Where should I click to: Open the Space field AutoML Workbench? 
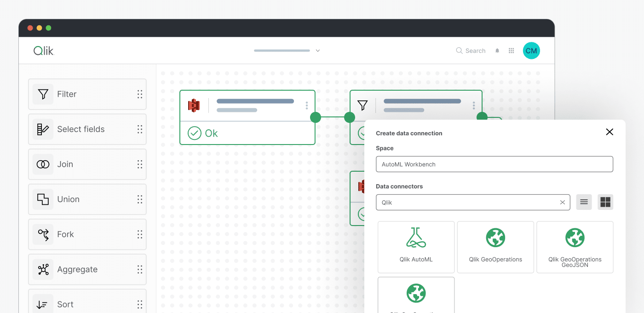(x=494, y=164)
